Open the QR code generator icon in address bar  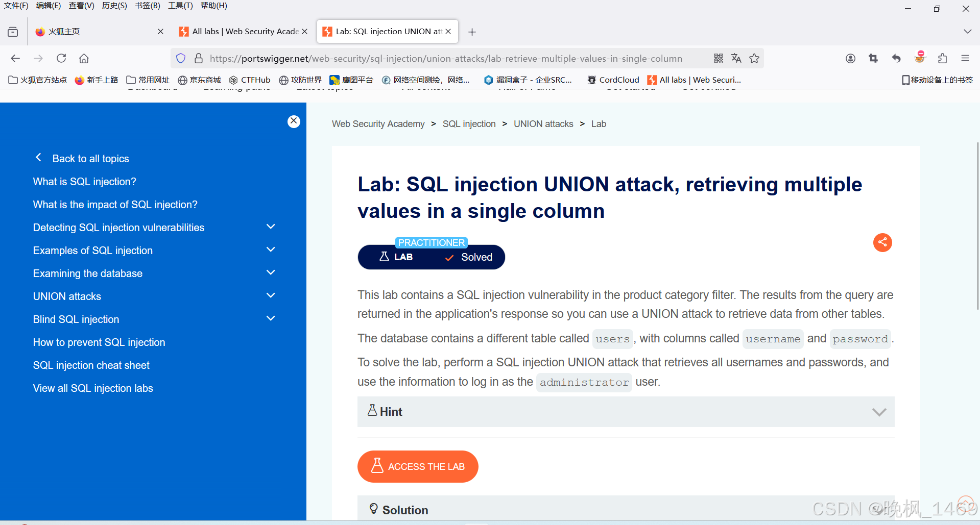click(718, 58)
